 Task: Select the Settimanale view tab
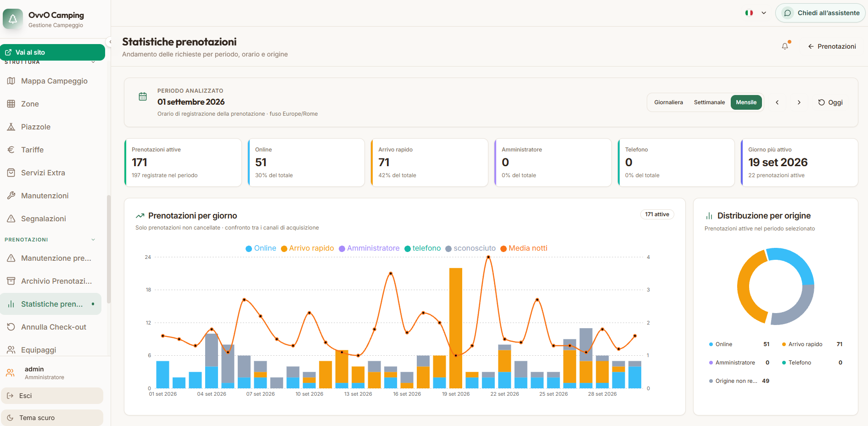[709, 102]
